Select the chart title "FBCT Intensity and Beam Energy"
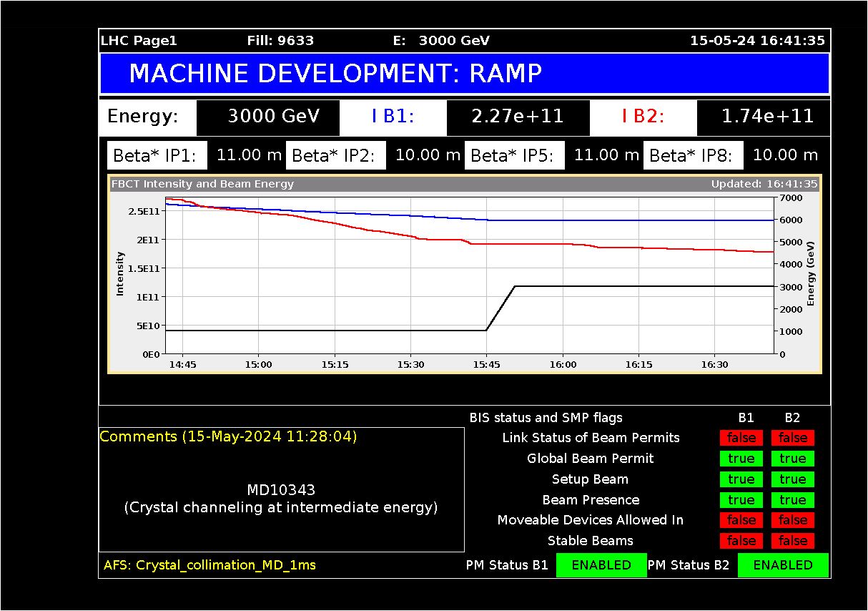Viewport: 868px width, 611px height. click(x=202, y=184)
